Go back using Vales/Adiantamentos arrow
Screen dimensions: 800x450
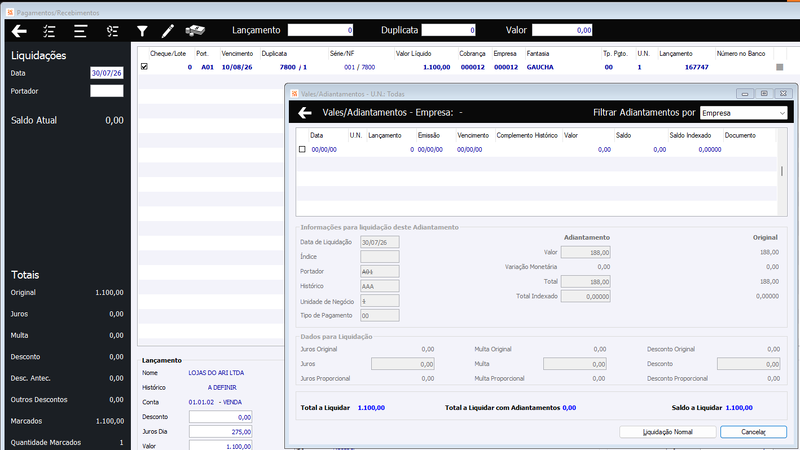click(305, 113)
